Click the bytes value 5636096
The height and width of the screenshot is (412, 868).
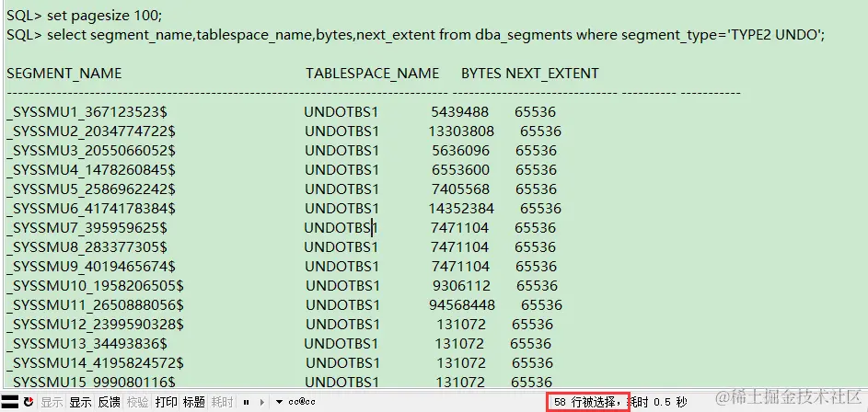460,151
